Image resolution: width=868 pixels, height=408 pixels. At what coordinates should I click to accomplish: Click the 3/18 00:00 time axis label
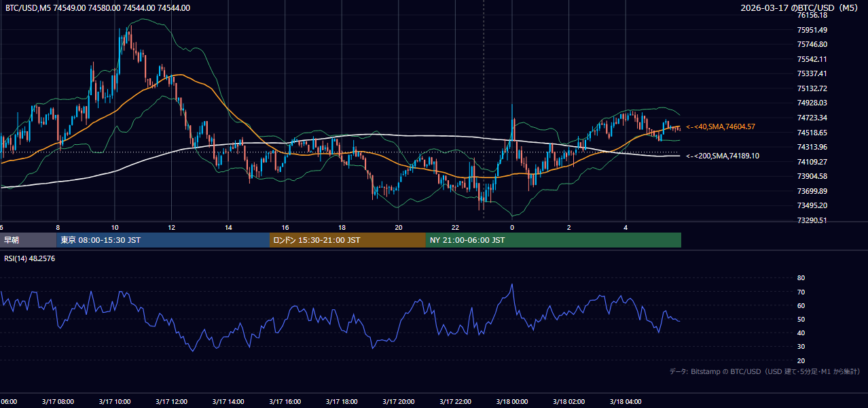(512, 402)
